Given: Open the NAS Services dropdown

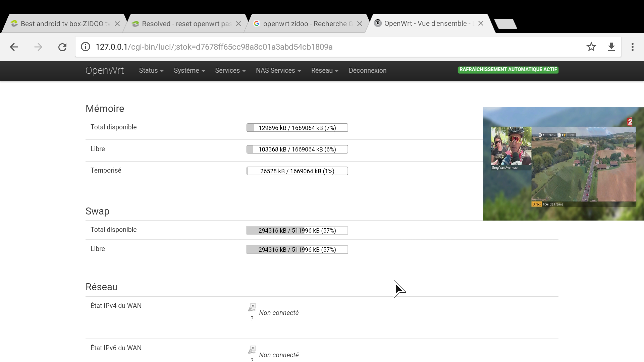Looking at the screenshot, I should tap(278, 71).
